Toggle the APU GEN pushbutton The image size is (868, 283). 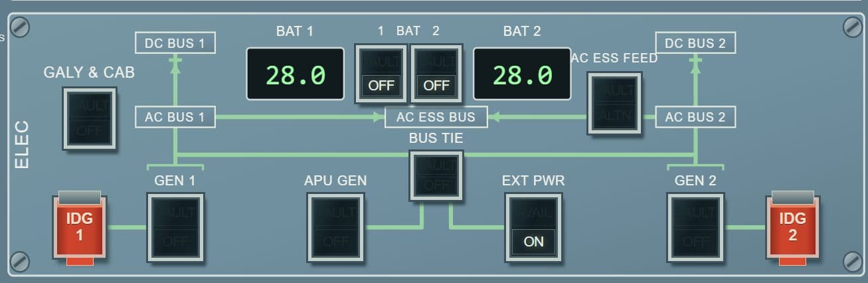(335, 227)
